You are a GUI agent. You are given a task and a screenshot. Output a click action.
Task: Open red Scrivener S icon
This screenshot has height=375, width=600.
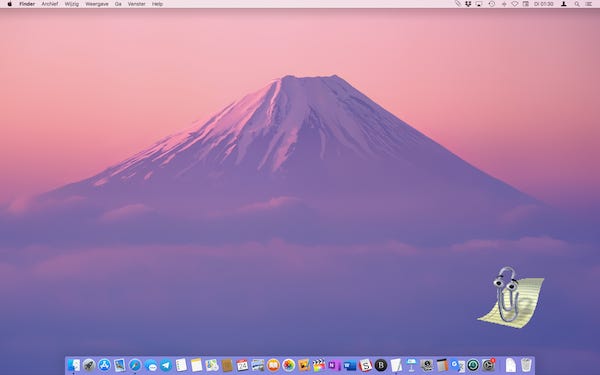click(365, 365)
